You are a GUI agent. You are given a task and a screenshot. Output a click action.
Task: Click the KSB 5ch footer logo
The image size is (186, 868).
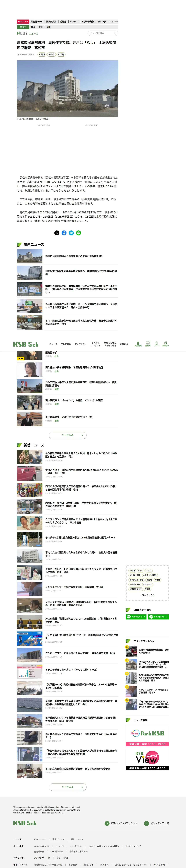click(25, 823)
